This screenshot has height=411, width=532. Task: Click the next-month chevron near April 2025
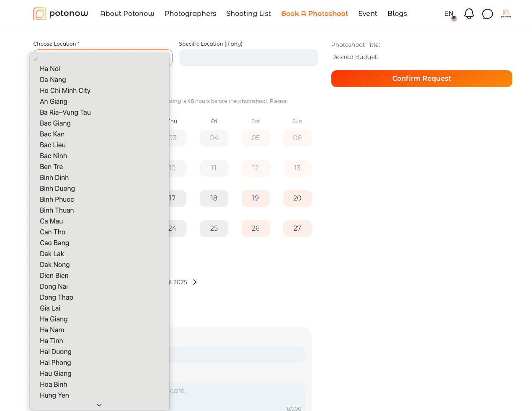195,282
